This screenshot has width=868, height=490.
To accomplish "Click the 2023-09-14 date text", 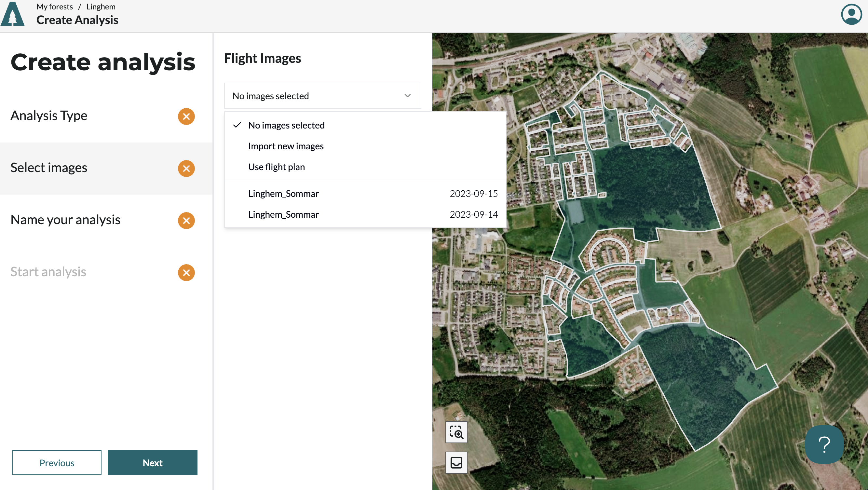I will point(474,214).
